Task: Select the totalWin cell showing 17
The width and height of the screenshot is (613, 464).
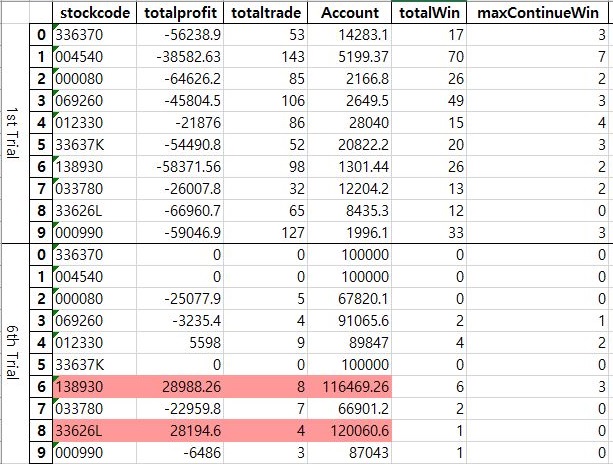Action: 429,35
